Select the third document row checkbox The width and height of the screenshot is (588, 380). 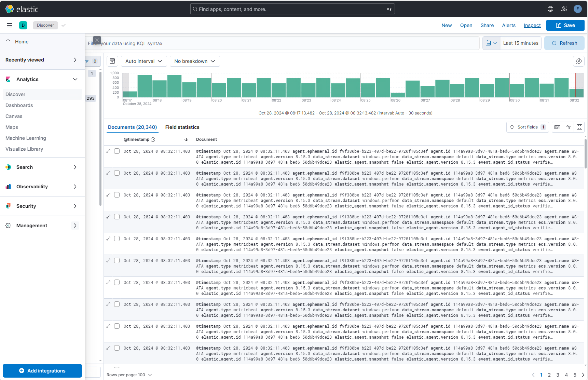pos(117,195)
